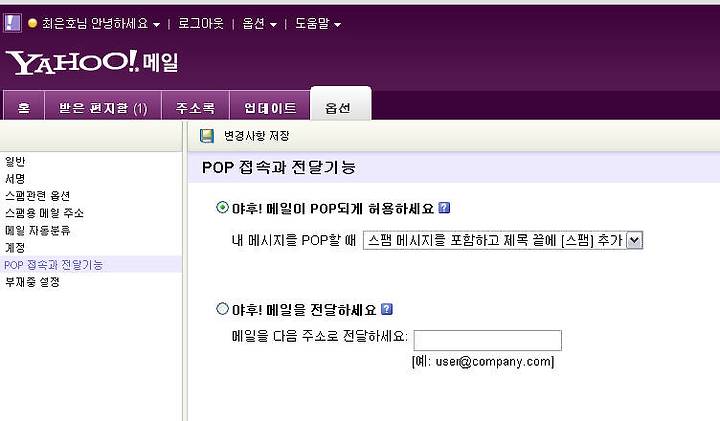Select the allow POP access radio button
This screenshot has width=720, height=421.
pyautogui.click(x=222, y=208)
